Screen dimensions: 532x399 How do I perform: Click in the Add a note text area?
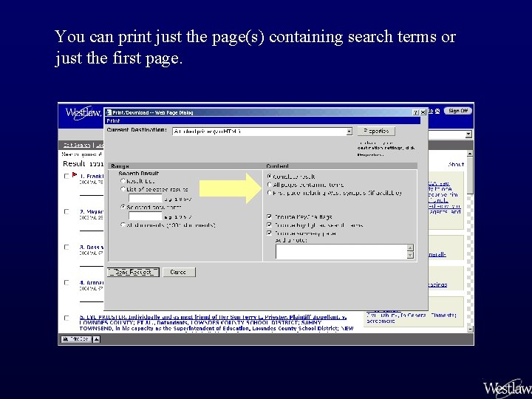[x=341, y=251]
